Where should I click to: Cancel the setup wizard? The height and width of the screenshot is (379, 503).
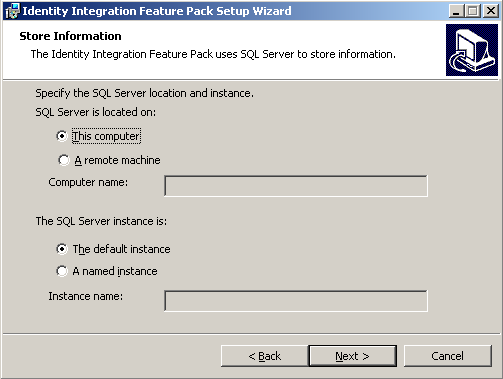[448, 356]
